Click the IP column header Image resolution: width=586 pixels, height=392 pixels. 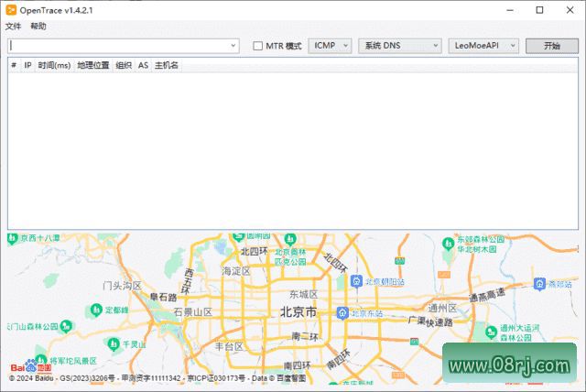[x=27, y=65]
